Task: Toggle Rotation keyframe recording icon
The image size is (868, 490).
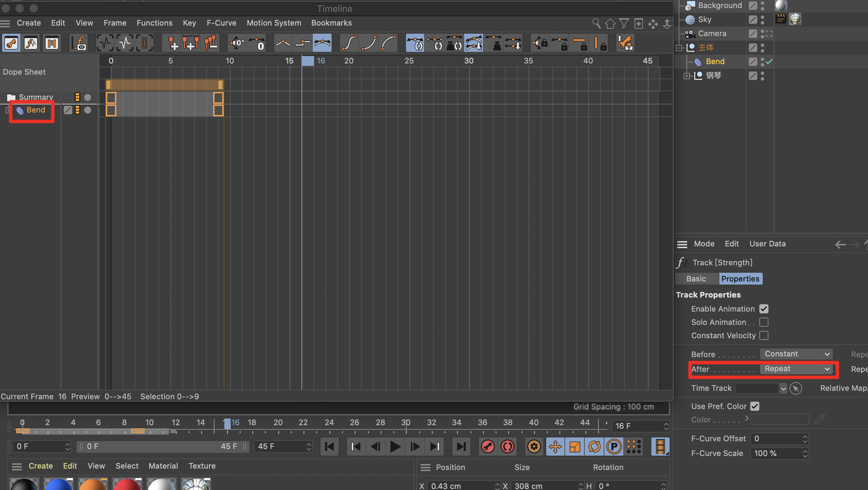Action: coord(595,447)
